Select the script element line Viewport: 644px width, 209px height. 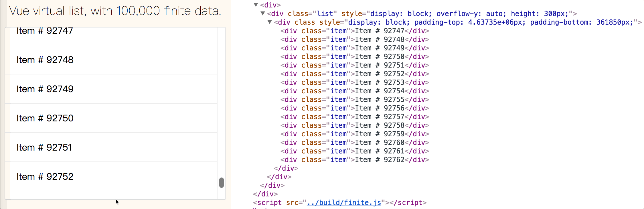[x=340, y=203]
